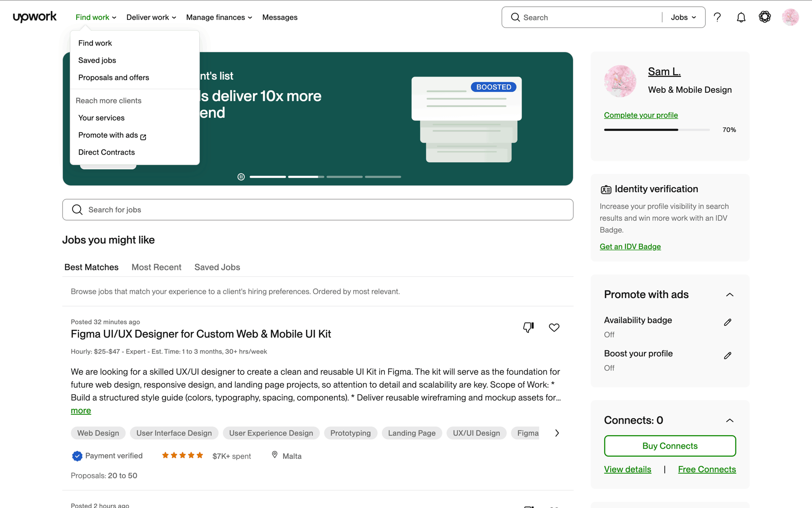Jump to fourth carousel slide indicator
Image resolution: width=812 pixels, height=508 pixels.
(x=383, y=177)
